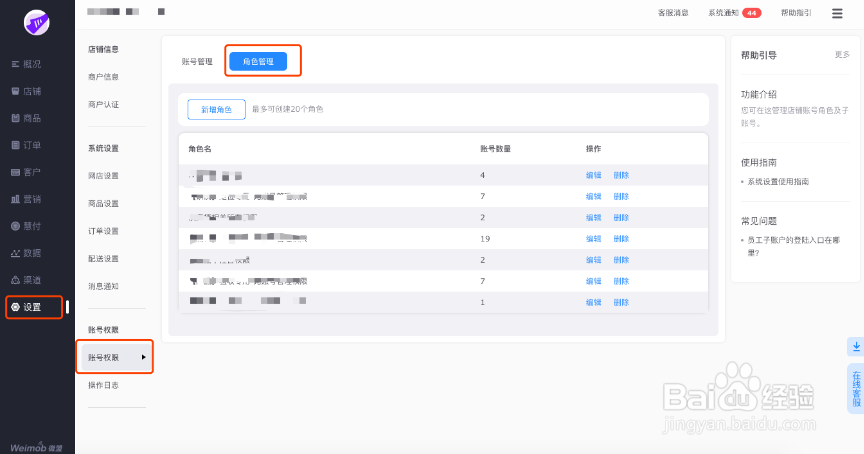Switch to the 账号管理 tab

[x=197, y=61]
